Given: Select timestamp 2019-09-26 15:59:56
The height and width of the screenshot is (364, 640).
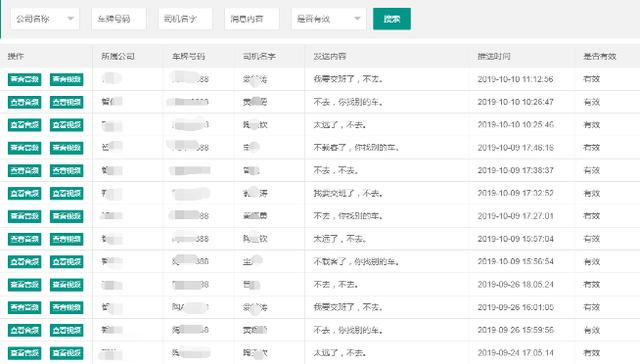Looking at the screenshot, I should (x=516, y=330).
